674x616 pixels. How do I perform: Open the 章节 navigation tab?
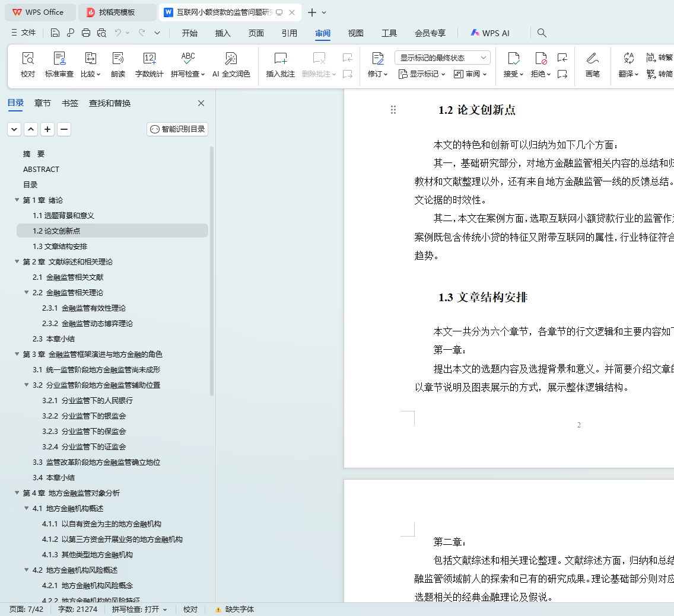(x=43, y=103)
